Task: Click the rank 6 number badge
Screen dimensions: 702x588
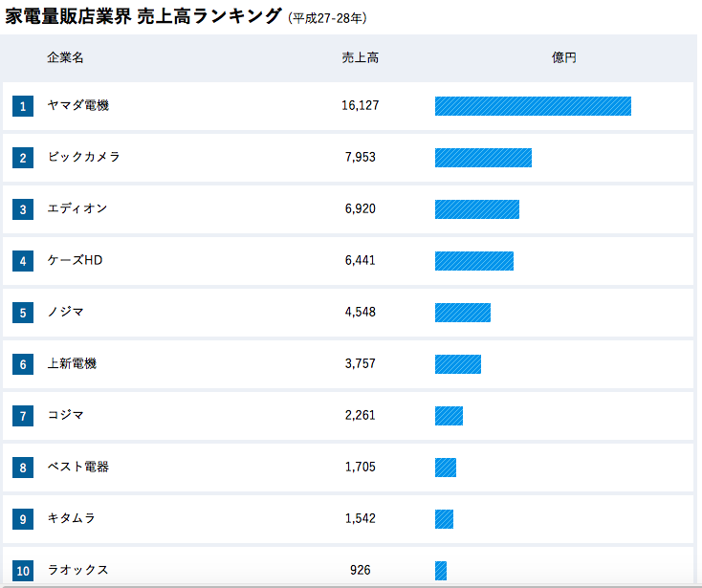Action: coord(23,364)
